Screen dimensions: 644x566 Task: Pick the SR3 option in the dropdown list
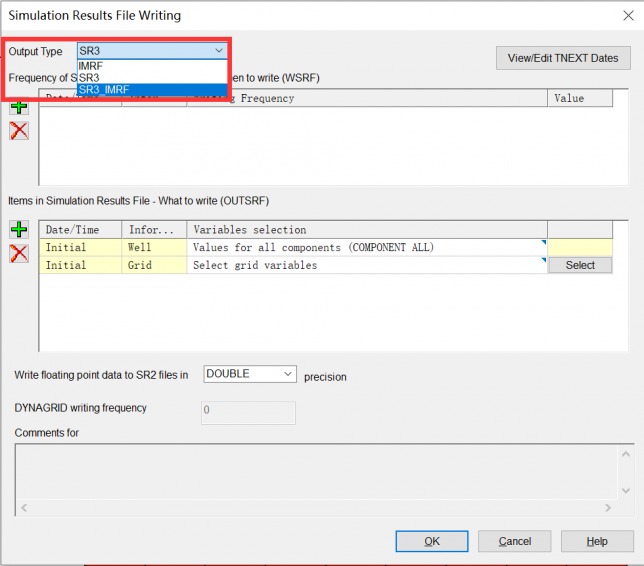pos(90,77)
